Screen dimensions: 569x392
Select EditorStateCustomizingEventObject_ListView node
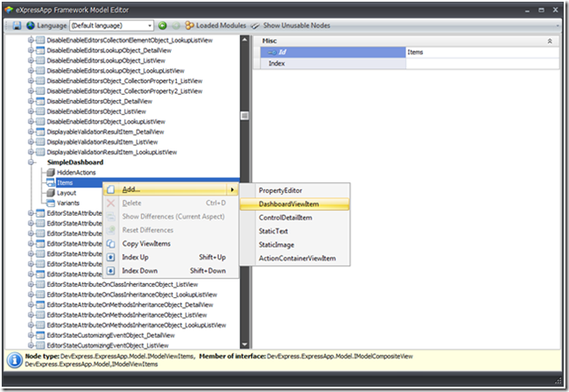pos(107,345)
